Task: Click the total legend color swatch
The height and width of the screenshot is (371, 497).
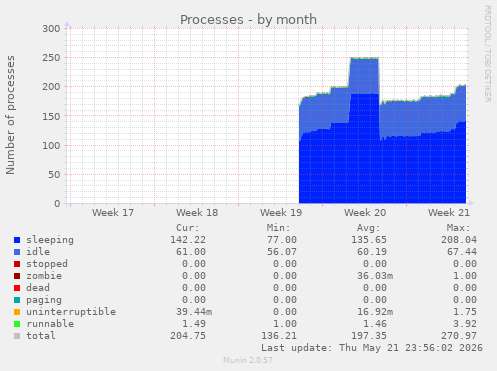Action: tap(17, 336)
